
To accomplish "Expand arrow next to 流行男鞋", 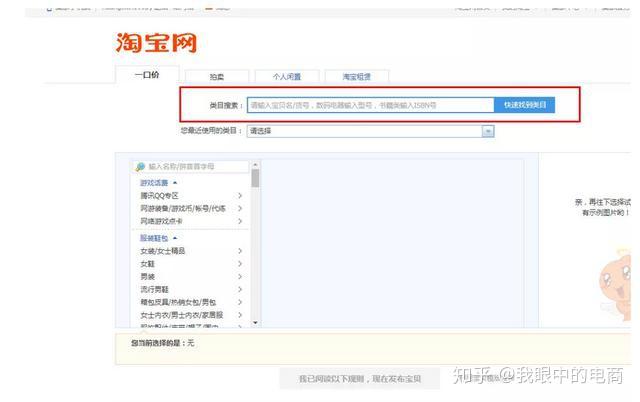I will pos(240,289).
